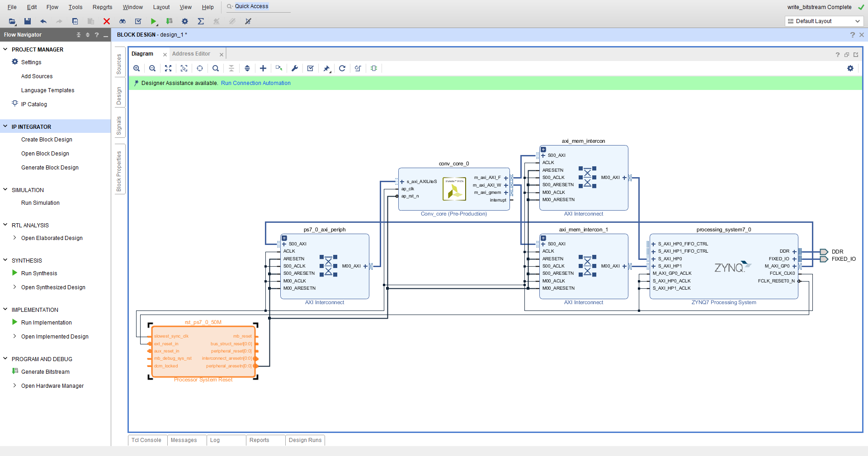Open the Messages tab
Screen dimensions: 868x456
click(x=184, y=440)
